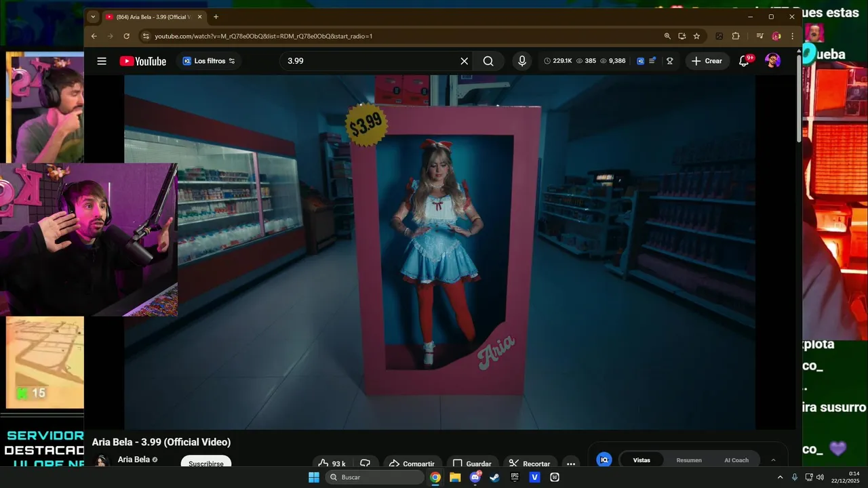Clear the search box with the X icon

pyautogui.click(x=465, y=61)
